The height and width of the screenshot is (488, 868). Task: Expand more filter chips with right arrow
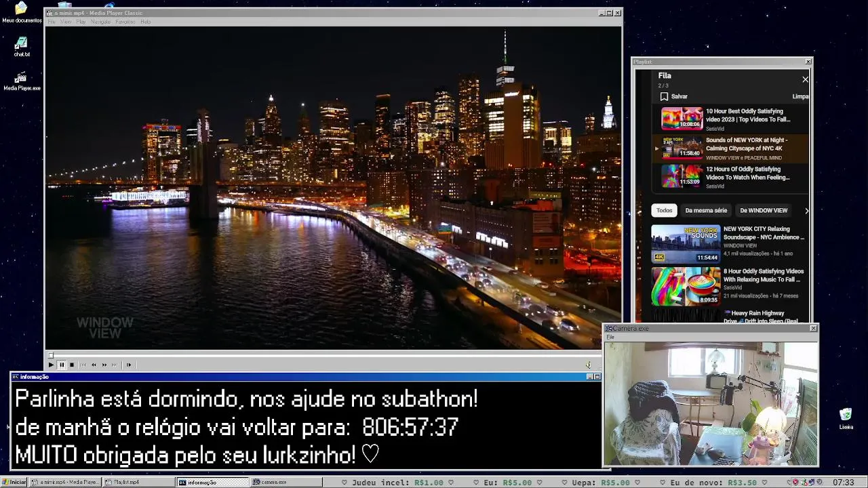pos(806,211)
